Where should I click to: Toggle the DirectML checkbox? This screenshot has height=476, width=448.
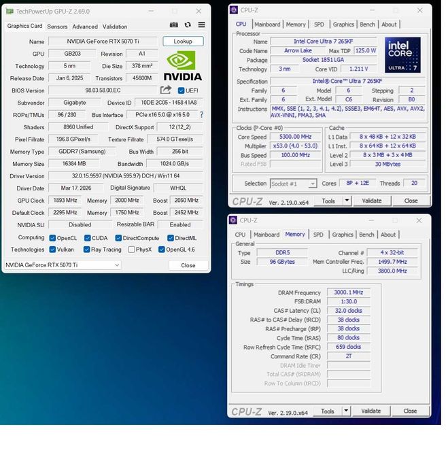coord(171,238)
